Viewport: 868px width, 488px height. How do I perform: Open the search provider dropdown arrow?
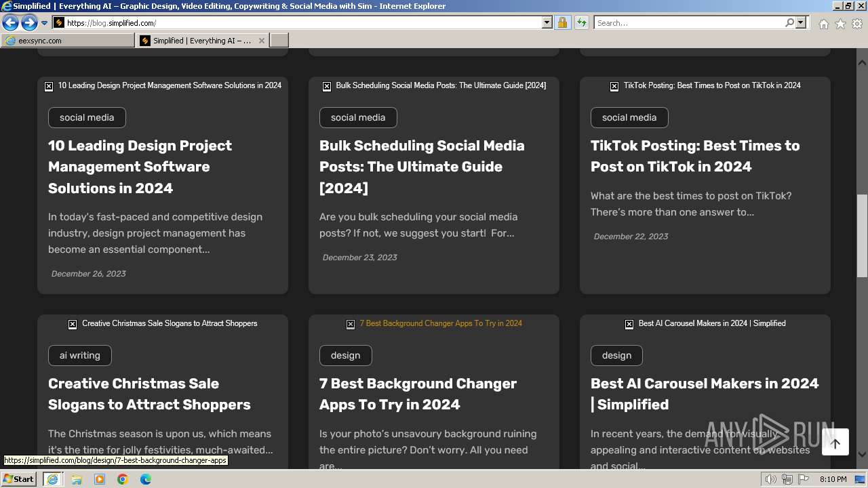pos(801,23)
